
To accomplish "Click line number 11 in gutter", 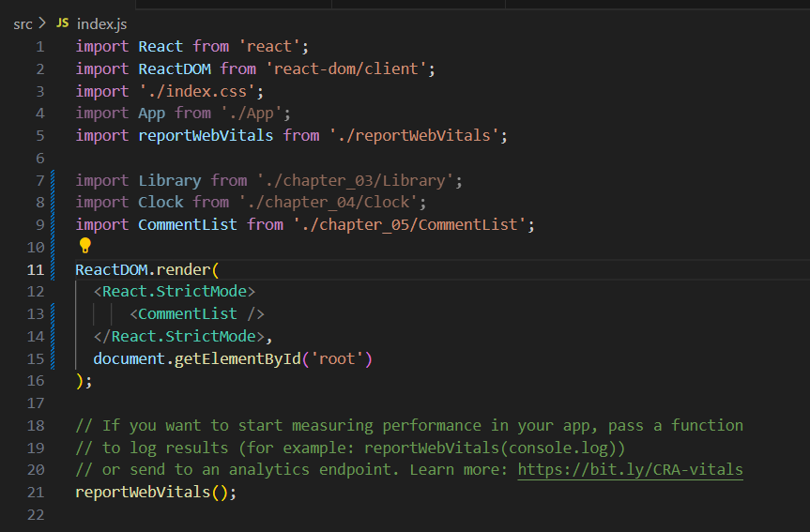I will [36, 269].
